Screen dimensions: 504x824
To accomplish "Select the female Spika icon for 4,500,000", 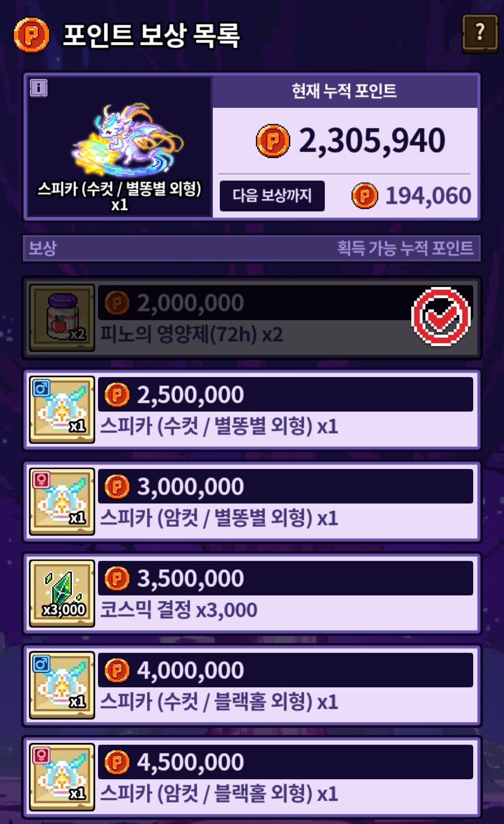I will coord(62,777).
